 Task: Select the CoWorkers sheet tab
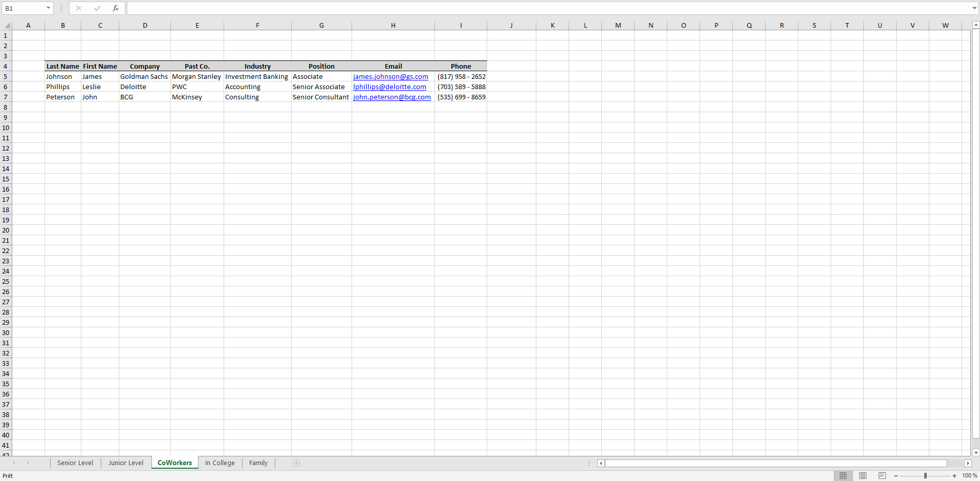(x=175, y=463)
